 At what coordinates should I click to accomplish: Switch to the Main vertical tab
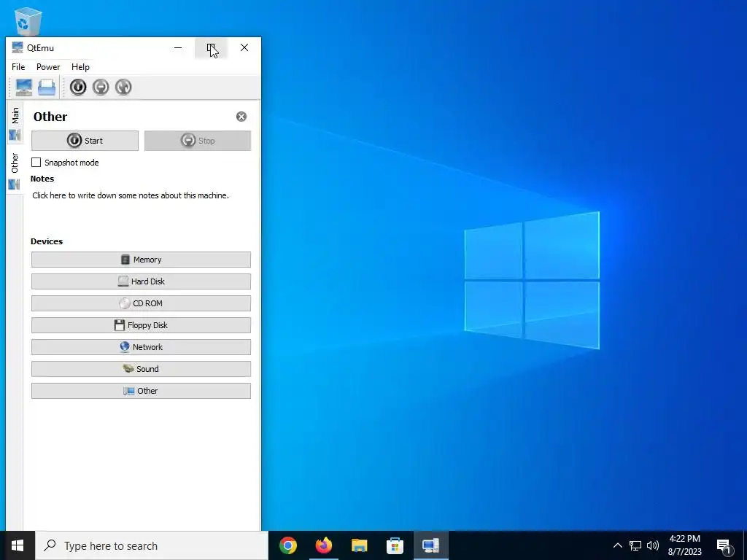[x=15, y=124]
